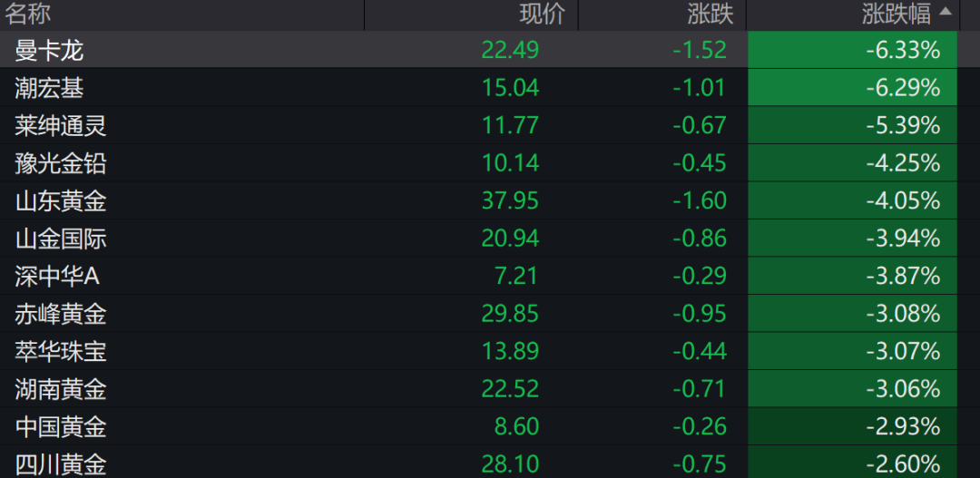Sort the list by 现价 column
The height and width of the screenshot is (478, 980).
(x=542, y=14)
